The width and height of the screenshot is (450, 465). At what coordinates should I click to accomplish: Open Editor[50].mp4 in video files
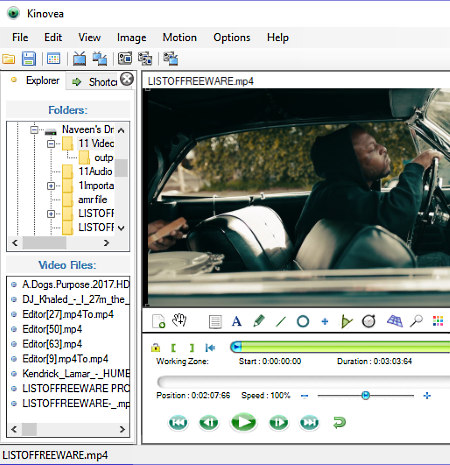pos(52,329)
